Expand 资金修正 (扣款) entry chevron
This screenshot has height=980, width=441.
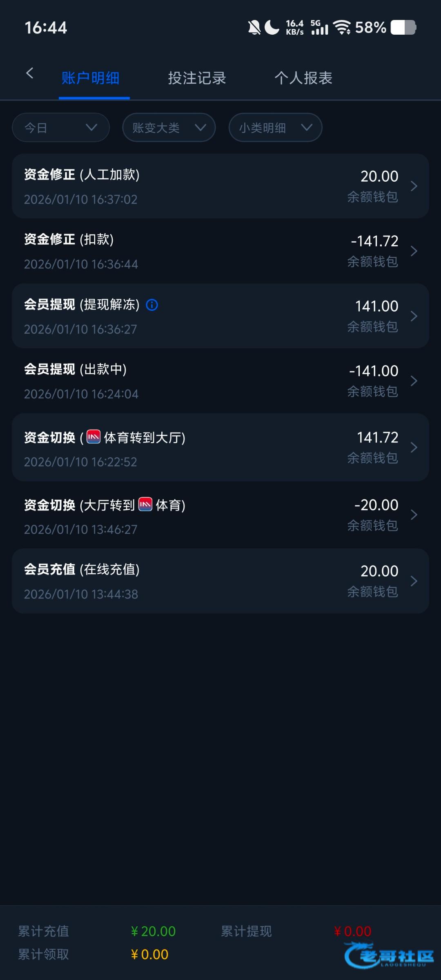click(x=414, y=251)
